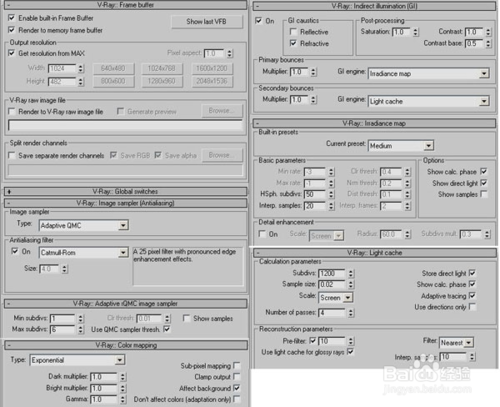Open the Primary bounces GI engine dropdown

[429, 73]
